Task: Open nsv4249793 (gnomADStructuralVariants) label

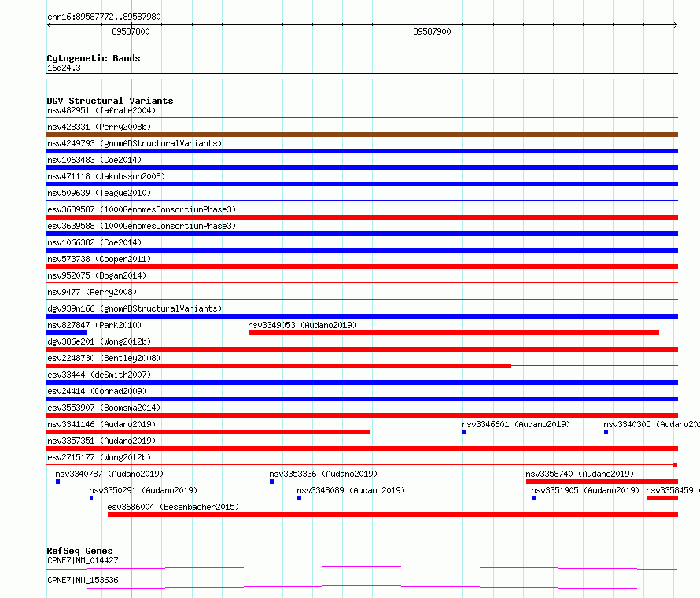Action: (134, 143)
